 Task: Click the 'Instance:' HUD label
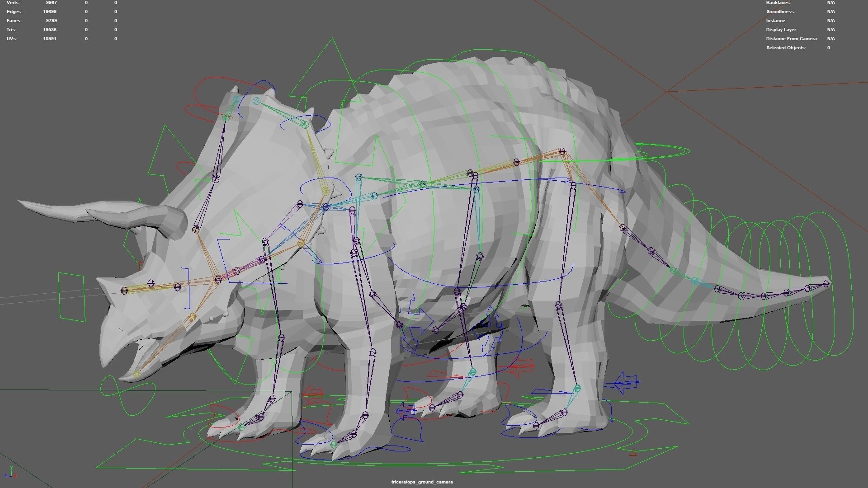pyautogui.click(x=777, y=21)
